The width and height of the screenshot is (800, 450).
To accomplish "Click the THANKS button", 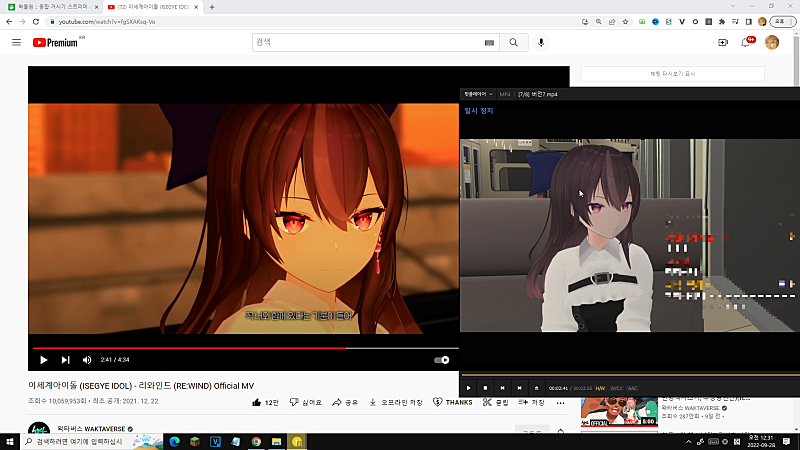I will 453,403.
